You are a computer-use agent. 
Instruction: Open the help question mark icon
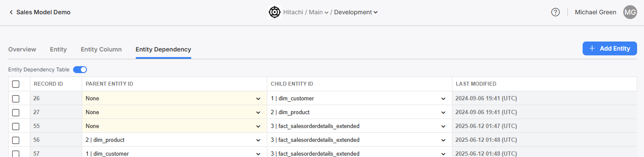click(555, 12)
